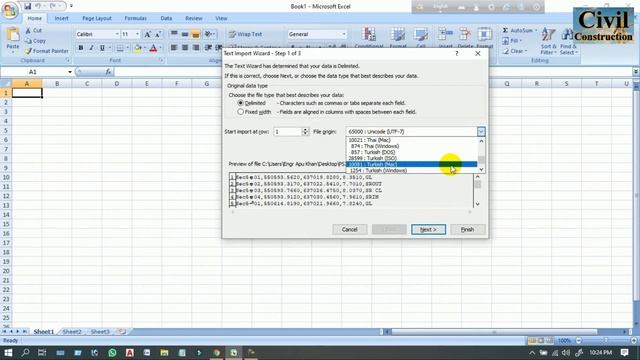This screenshot has height=360, width=640.
Task: Open WhatsApp from the taskbar
Action: coord(112,352)
